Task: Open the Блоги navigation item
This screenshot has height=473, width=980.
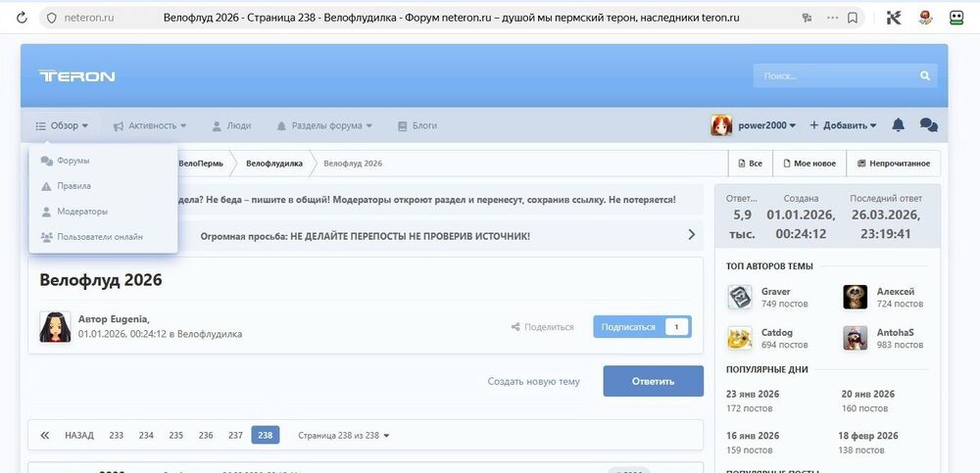Action: [x=416, y=125]
